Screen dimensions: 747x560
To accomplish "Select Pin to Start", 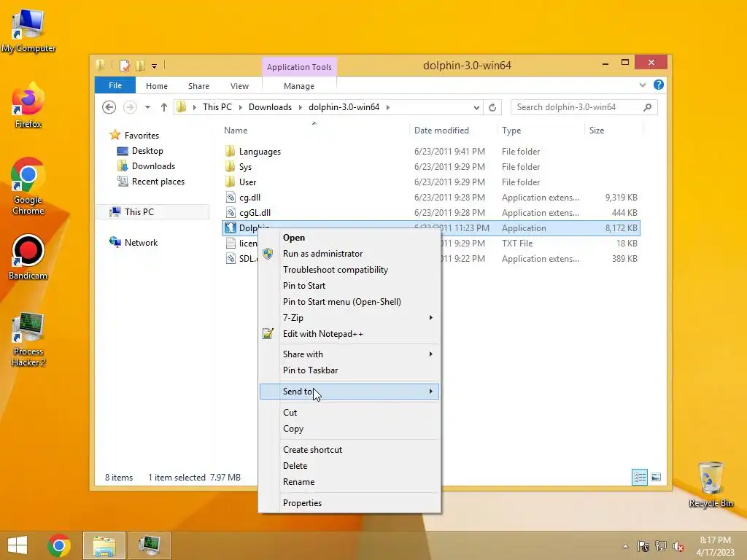I will [349, 286].
